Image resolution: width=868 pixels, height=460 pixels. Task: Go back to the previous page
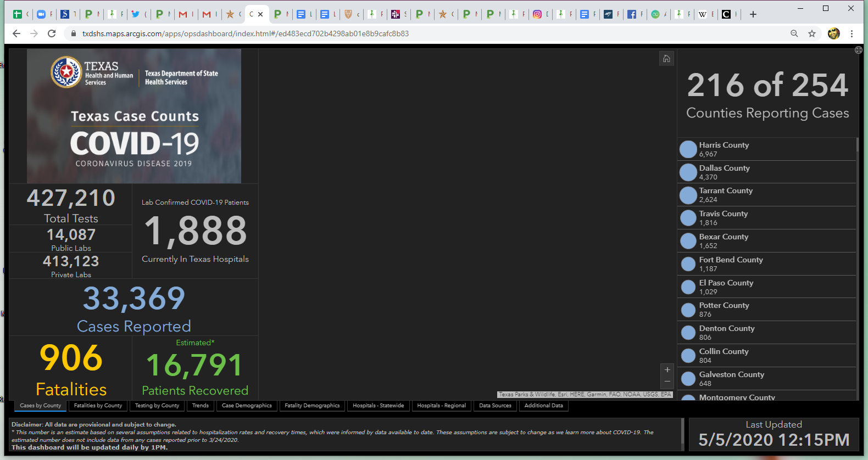coord(16,33)
